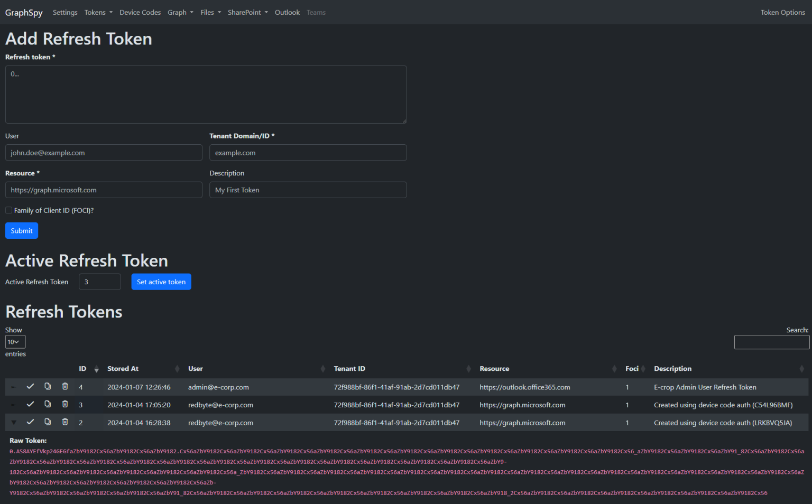This screenshot has width=812, height=504.
Task: Submit the new refresh token form
Action: click(x=21, y=230)
